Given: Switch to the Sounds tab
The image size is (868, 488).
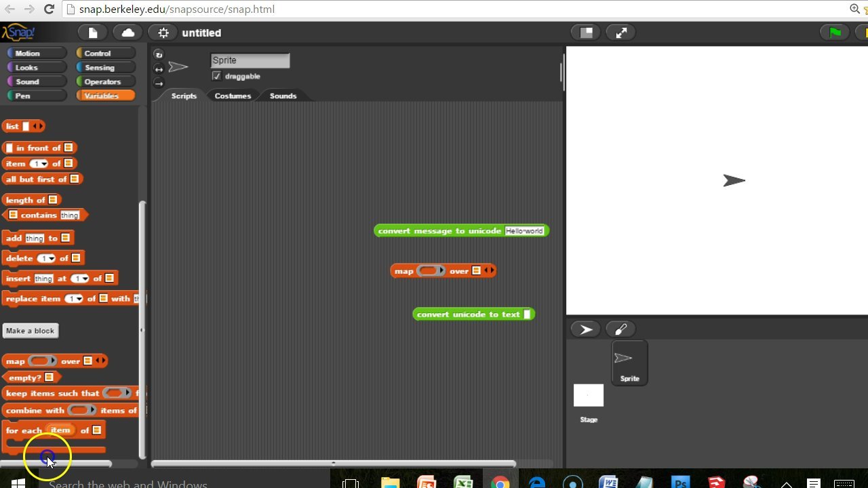Looking at the screenshot, I should pyautogui.click(x=283, y=96).
